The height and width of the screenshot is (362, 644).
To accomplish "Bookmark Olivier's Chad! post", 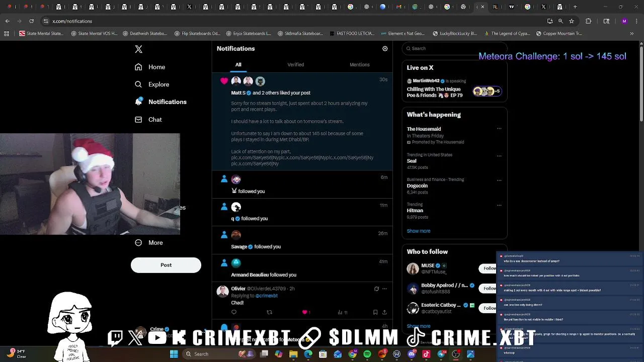I will click(375, 312).
